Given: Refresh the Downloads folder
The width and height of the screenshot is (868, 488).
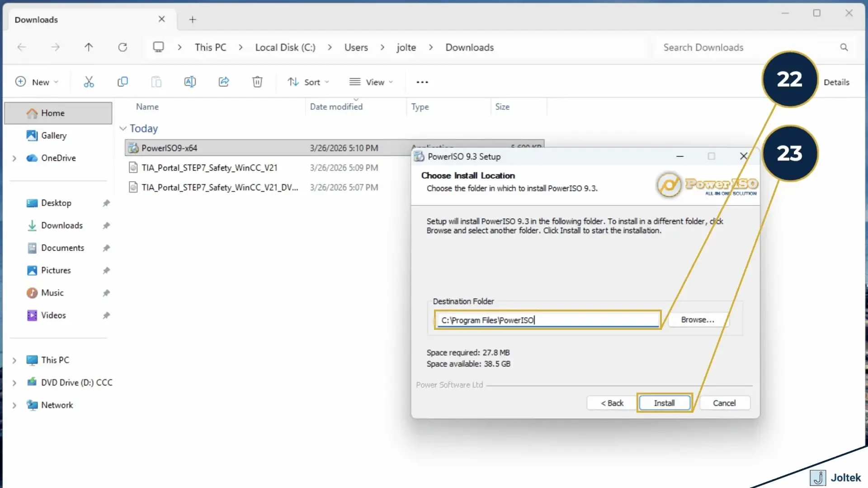Looking at the screenshot, I should coord(123,47).
